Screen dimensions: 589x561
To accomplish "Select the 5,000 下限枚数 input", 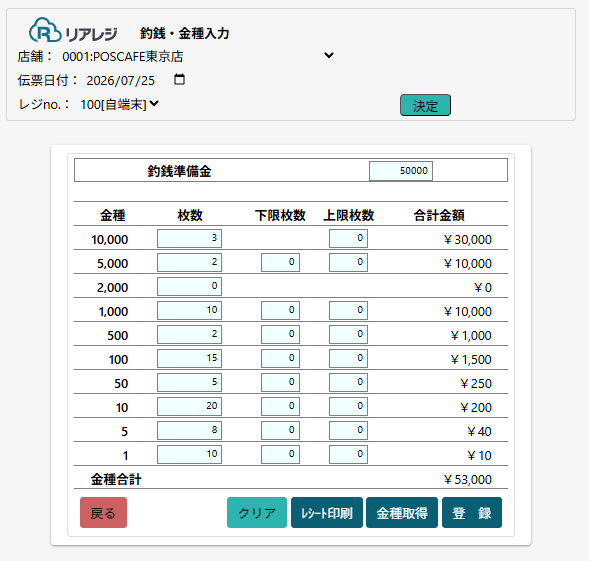I will click(x=280, y=263).
